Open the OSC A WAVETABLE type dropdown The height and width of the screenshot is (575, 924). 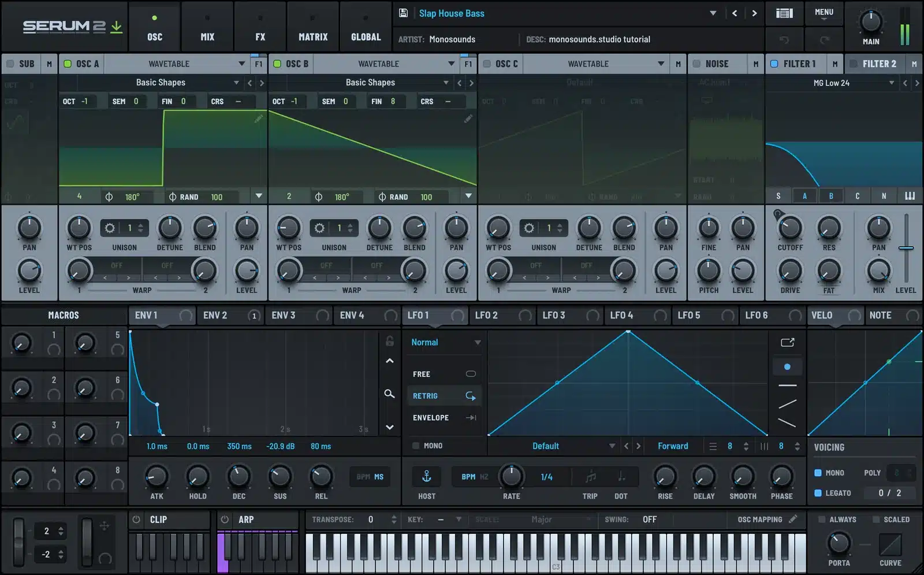point(177,64)
